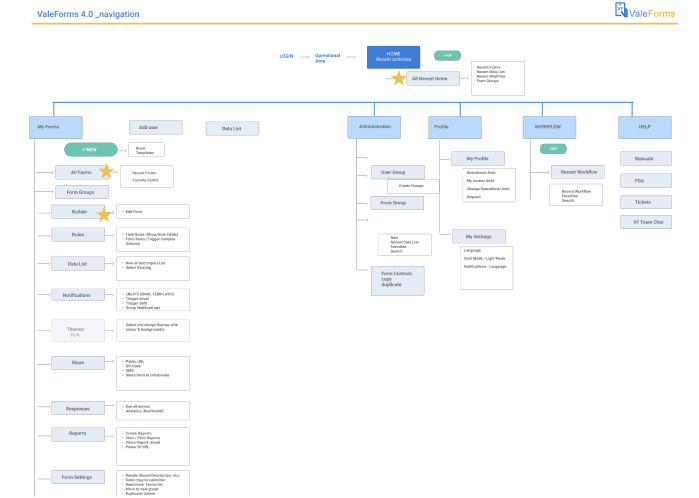
Task: Select the My Forms section box
Action: point(56,128)
